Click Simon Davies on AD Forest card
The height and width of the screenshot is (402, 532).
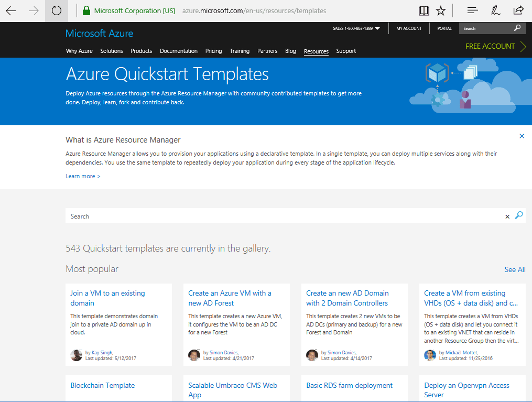pos(224,353)
